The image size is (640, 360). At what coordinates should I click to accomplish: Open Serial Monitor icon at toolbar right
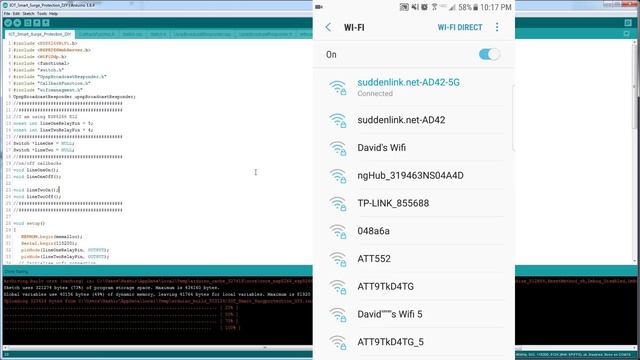pyautogui.click(x=628, y=23)
